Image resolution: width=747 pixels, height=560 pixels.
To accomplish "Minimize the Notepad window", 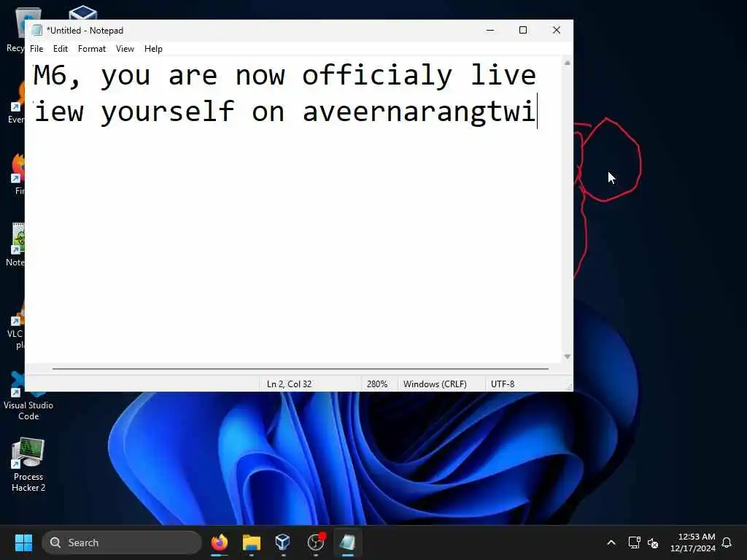I will 490,30.
